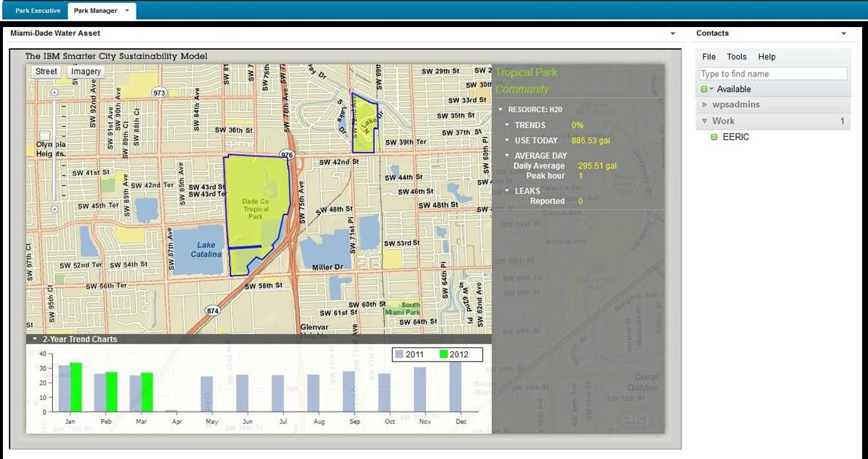This screenshot has height=459, width=868.
Task: Collapse the Work contact group
Action: [x=705, y=121]
